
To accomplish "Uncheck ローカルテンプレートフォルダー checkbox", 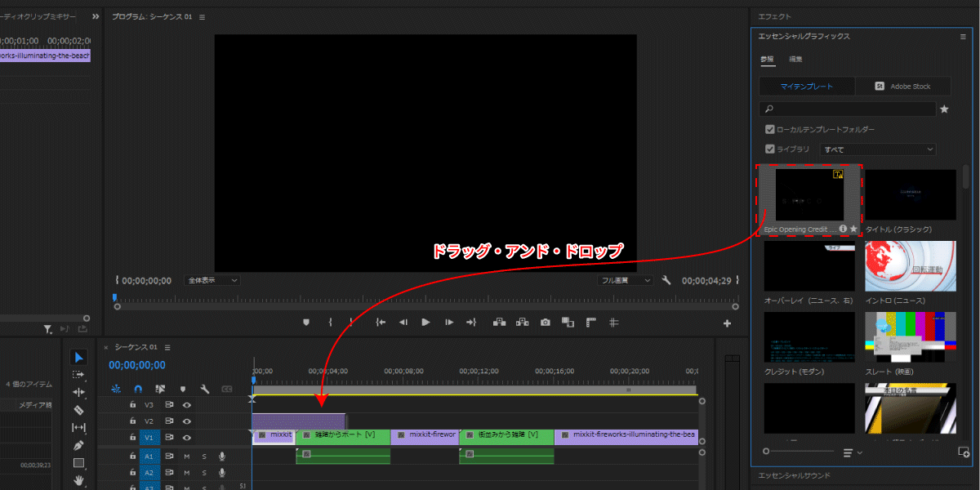I will (x=769, y=129).
